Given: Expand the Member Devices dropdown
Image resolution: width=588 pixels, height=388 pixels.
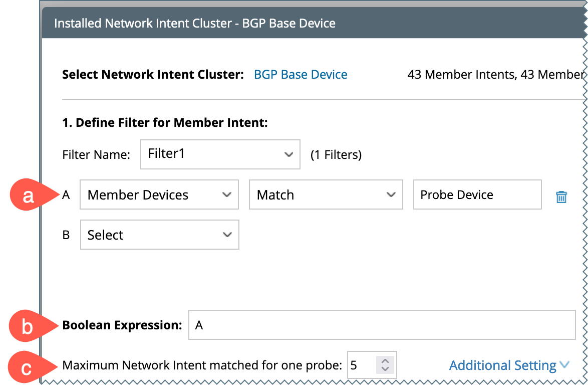Looking at the screenshot, I should click(x=159, y=195).
